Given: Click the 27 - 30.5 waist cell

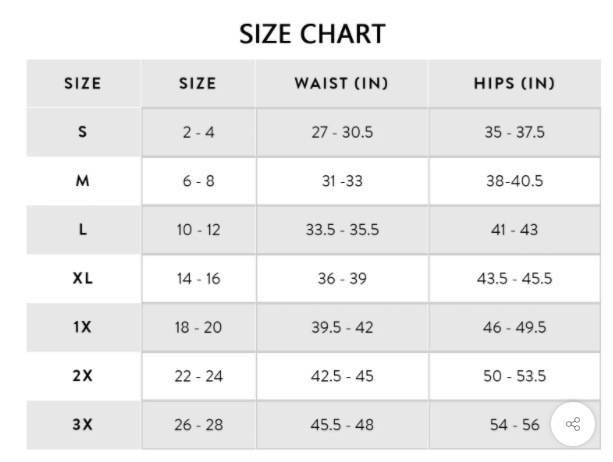Looking at the screenshot, I should point(342,132).
